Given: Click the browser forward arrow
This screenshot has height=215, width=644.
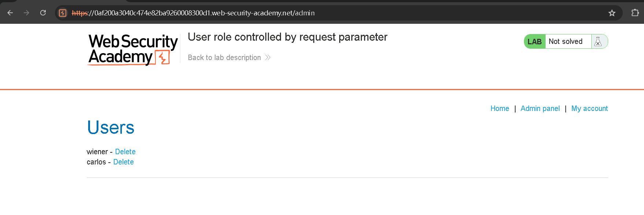Looking at the screenshot, I should tap(26, 13).
